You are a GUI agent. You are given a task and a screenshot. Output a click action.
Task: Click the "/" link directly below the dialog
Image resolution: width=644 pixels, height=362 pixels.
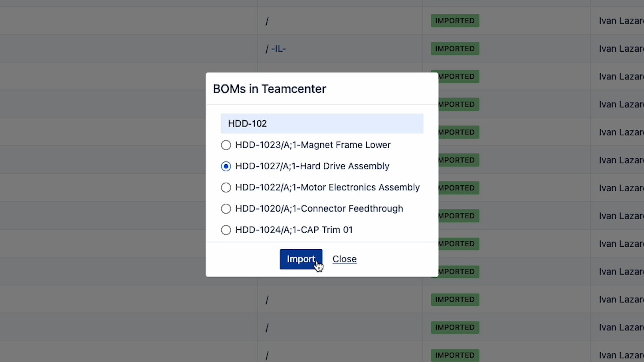(267, 299)
